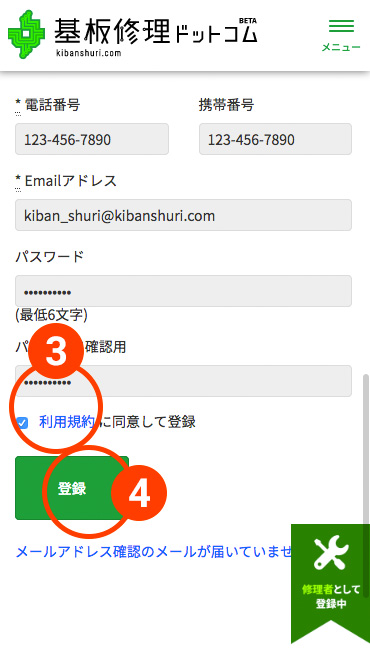Click the orange number 4 badge

click(139, 493)
